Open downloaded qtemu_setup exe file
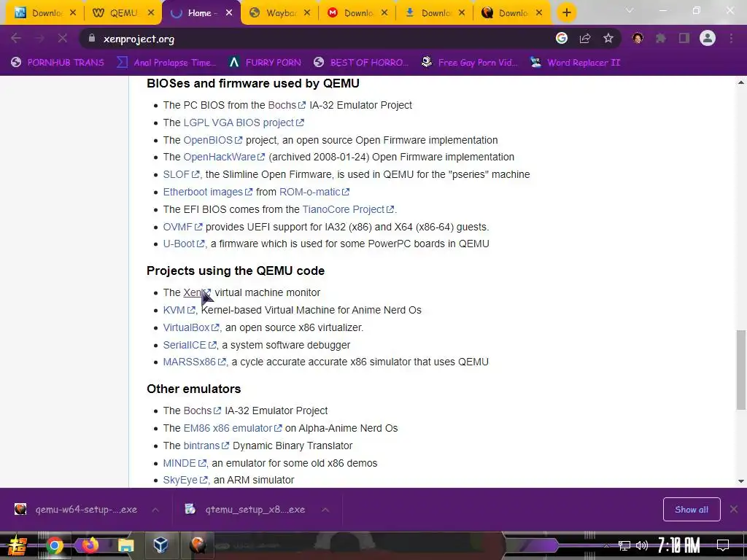Viewport: 747px width, 560px height. pos(245,510)
